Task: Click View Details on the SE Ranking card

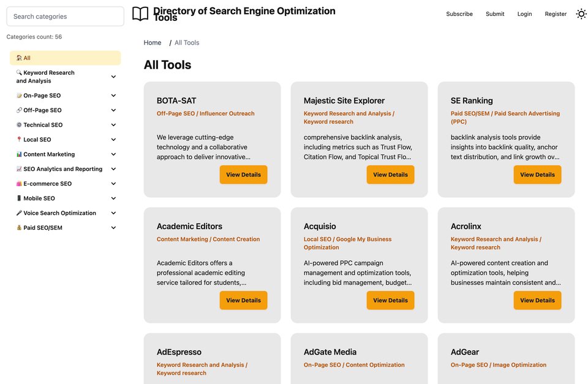Action: [x=537, y=175]
